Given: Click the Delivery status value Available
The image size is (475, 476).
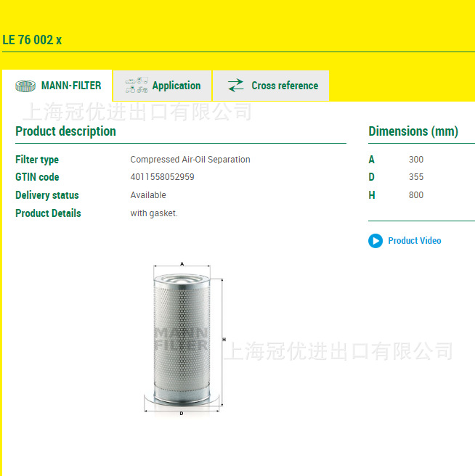Looking at the screenshot, I should pyautogui.click(x=148, y=195).
